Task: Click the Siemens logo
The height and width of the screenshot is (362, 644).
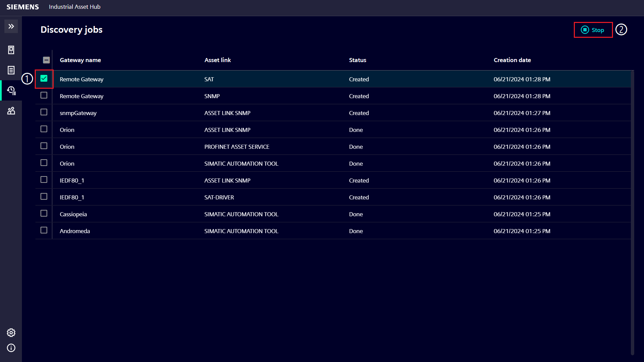Action: click(x=23, y=7)
